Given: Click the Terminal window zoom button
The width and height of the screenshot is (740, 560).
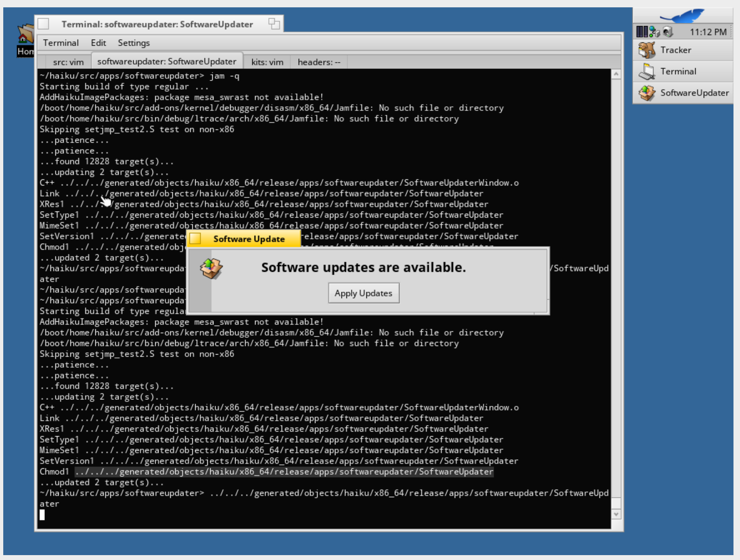Looking at the screenshot, I should click(x=274, y=24).
